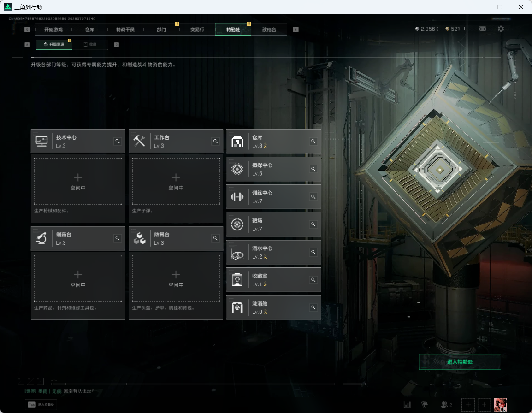Start production in 制药台 idle slot

[x=78, y=278]
